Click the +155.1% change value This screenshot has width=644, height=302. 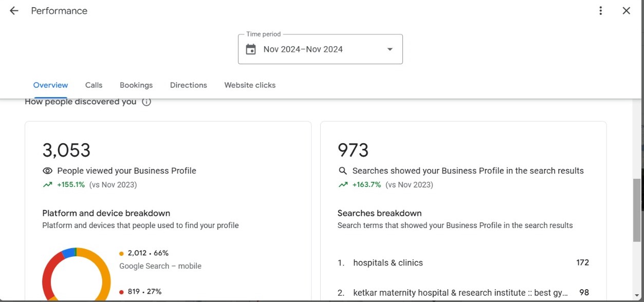pos(70,185)
